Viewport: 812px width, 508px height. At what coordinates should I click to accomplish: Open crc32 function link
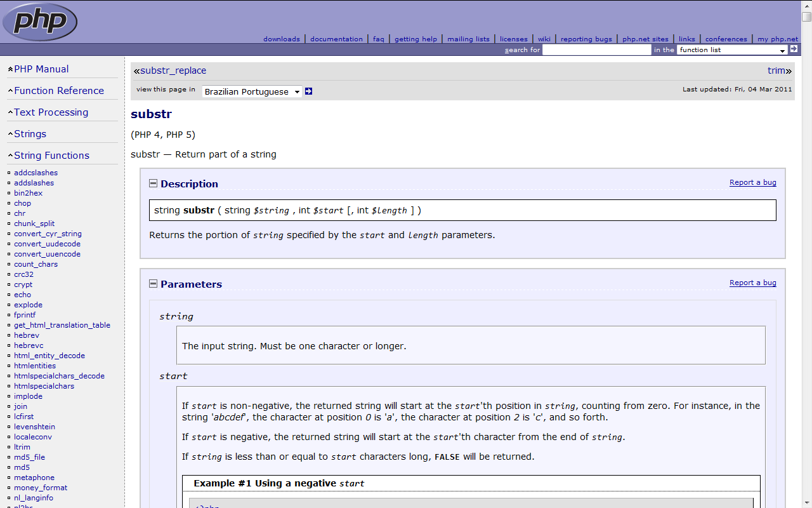[23, 274]
